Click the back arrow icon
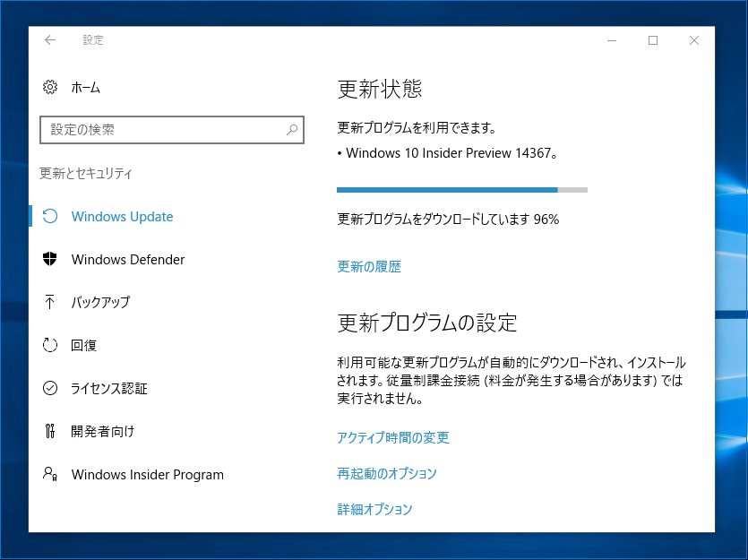The width and height of the screenshot is (748, 560). [x=50, y=40]
